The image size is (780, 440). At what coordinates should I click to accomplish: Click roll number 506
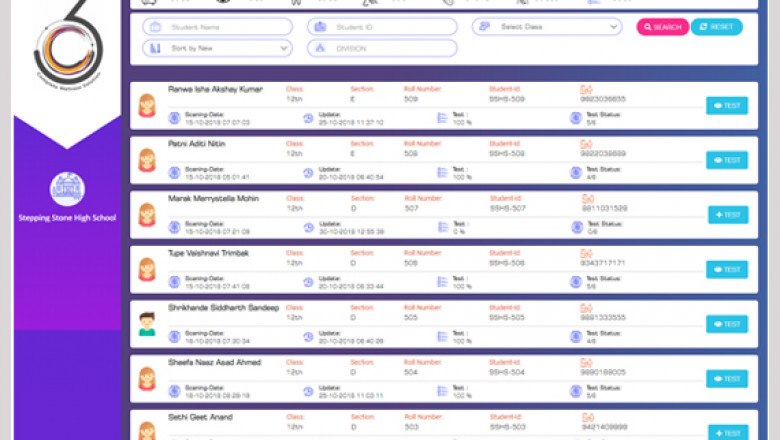click(x=411, y=263)
